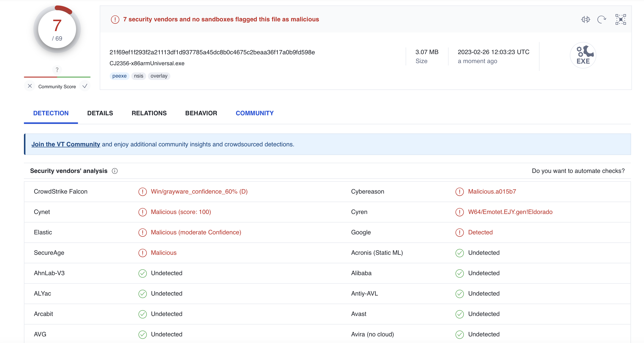
Task: Click Antiy-AVL's green check icon
Action: point(459,294)
